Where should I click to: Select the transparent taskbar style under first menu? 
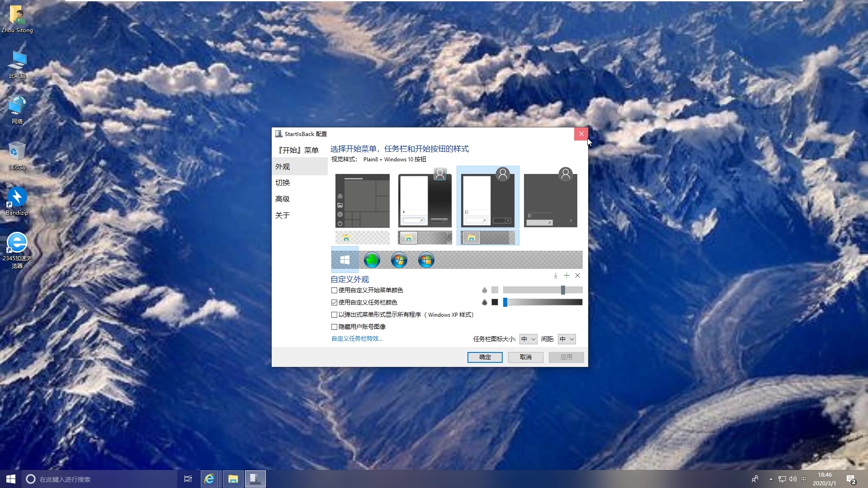point(362,238)
